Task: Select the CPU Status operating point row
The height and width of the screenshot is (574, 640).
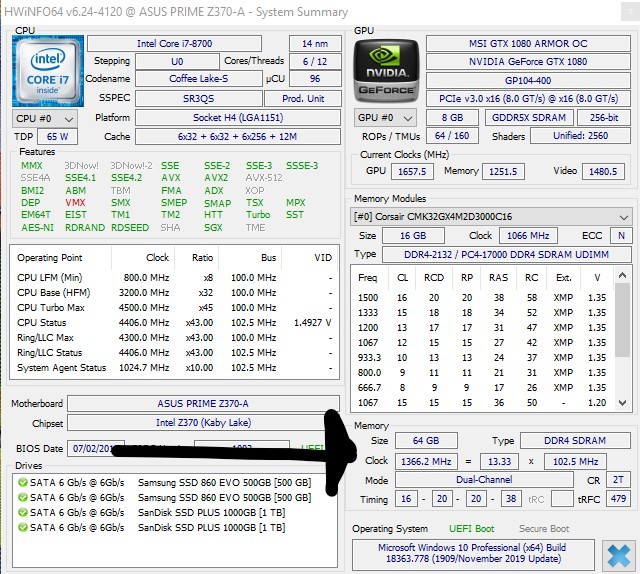Action: (x=174, y=323)
